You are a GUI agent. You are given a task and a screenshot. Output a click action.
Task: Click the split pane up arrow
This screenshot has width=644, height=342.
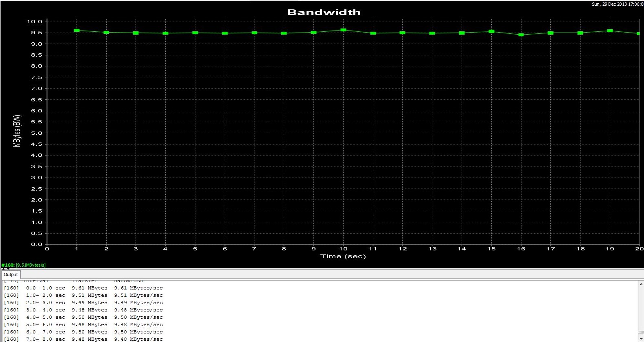4,269
